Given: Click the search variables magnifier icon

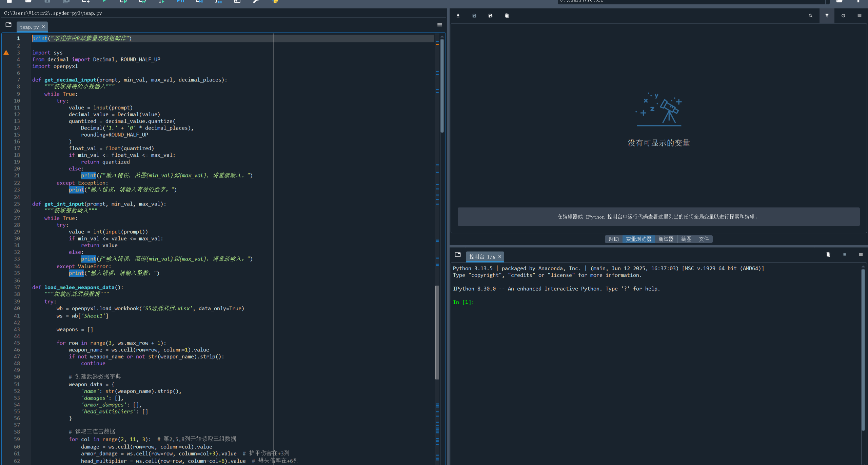Looking at the screenshot, I should [x=810, y=16].
